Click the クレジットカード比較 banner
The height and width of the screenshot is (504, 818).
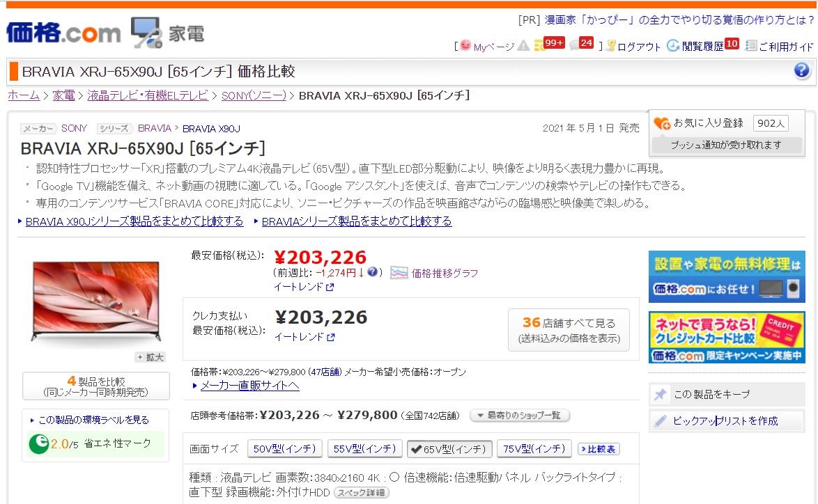(727, 337)
